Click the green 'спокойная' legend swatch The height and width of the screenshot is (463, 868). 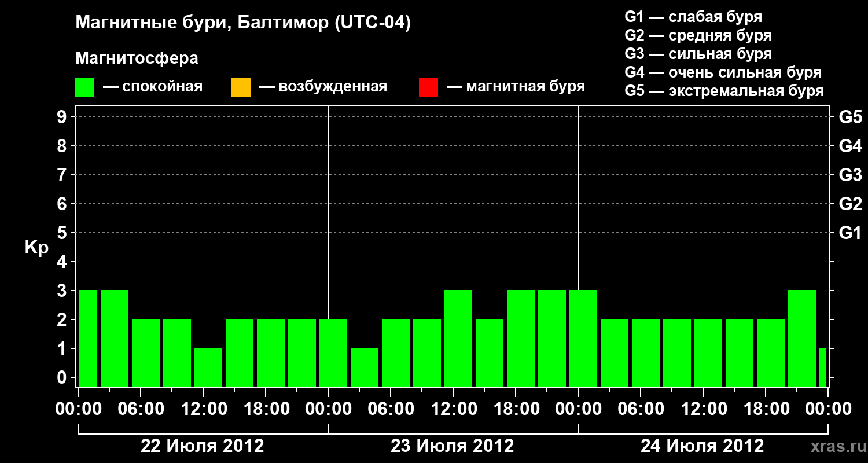click(85, 87)
